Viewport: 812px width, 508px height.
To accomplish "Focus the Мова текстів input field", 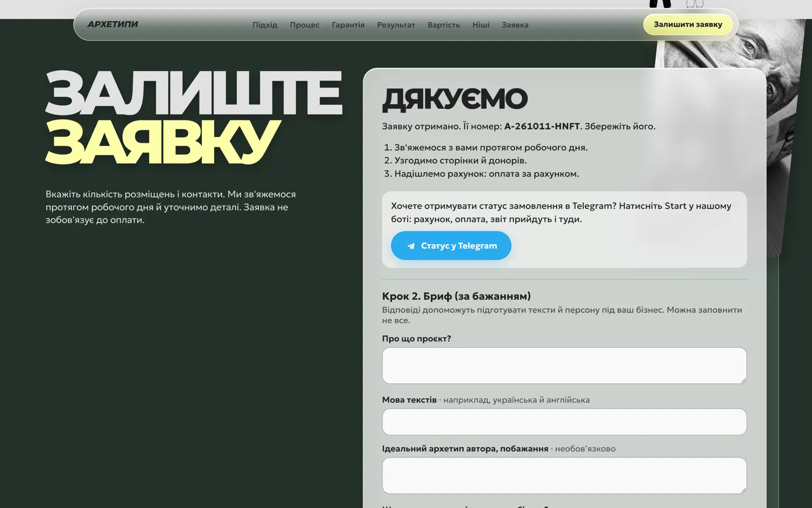I will point(564,422).
